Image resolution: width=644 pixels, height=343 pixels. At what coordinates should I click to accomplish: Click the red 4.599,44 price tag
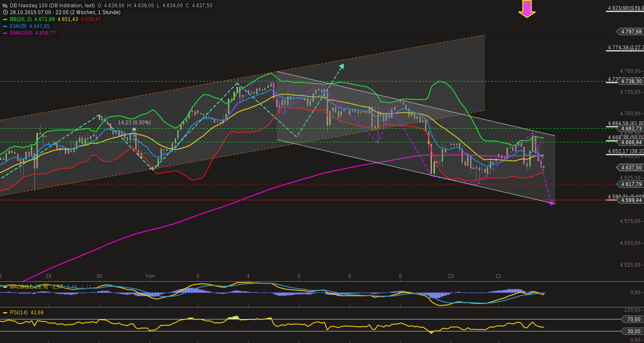(x=630, y=200)
